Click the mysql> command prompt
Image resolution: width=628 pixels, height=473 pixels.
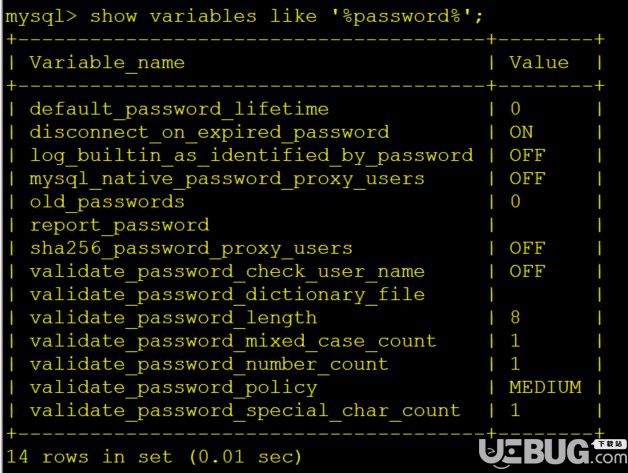point(41,17)
